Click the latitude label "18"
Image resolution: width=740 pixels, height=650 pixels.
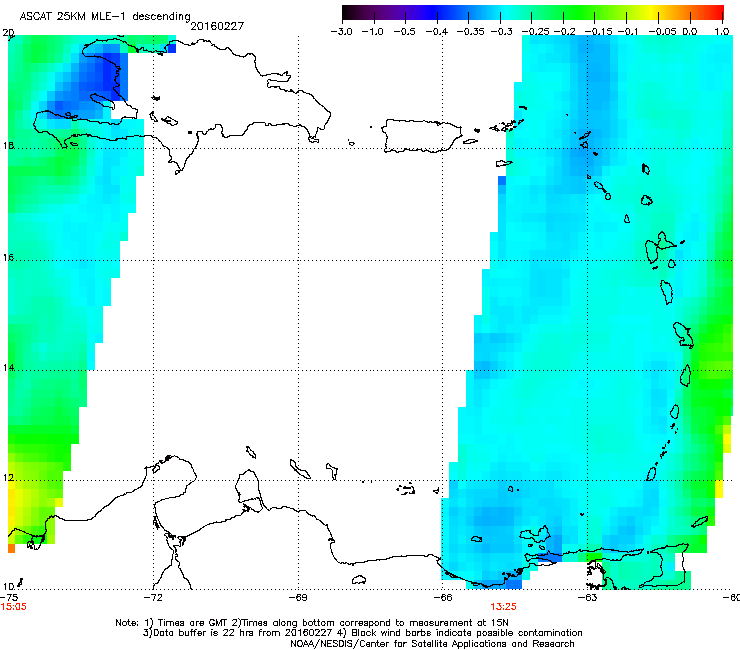click(x=8, y=146)
